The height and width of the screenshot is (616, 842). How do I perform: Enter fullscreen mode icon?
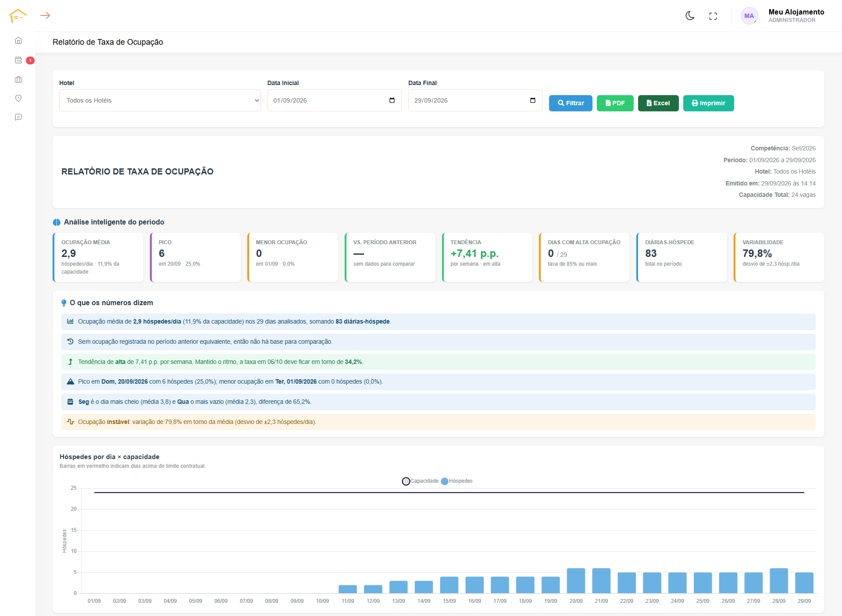[713, 16]
